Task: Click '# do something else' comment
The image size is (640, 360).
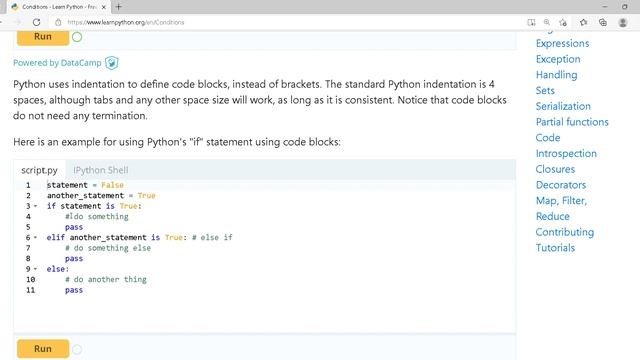Action: (108, 248)
